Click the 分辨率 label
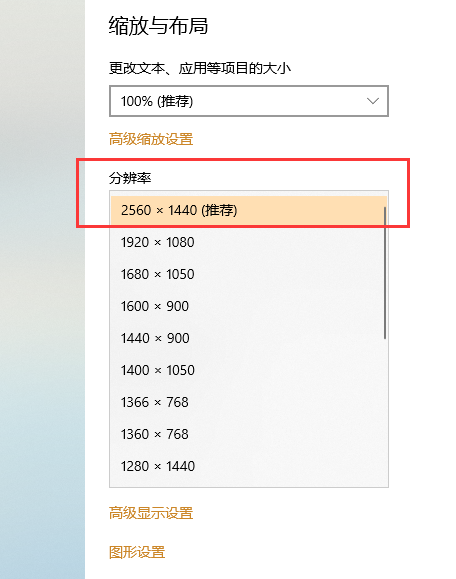The height and width of the screenshot is (579, 456). (130, 178)
